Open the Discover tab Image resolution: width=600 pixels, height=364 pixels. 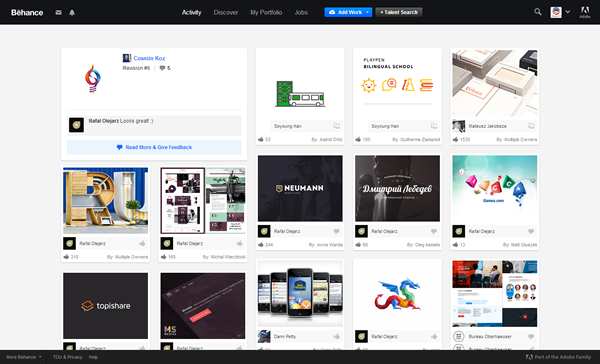226,13
